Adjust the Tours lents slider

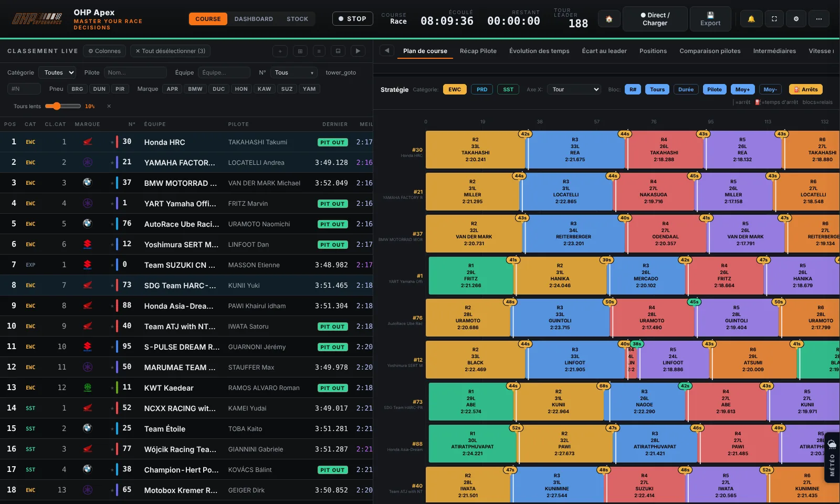pyautogui.click(x=62, y=106)
